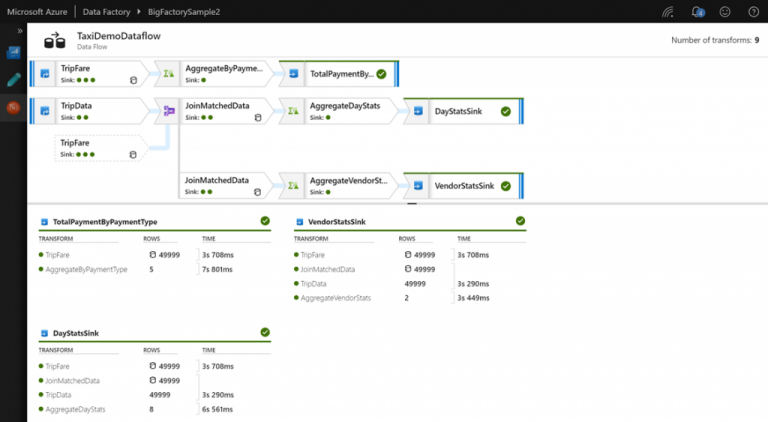
Task: Click the AggregateByPayme... sigma aggregate icon
Action: pos(168,74)
